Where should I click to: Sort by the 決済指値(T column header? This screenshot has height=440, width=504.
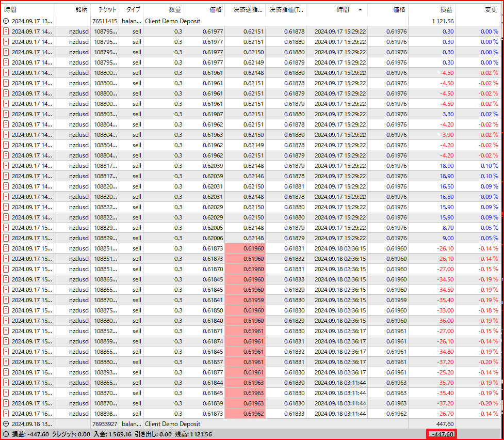click(286, 10)
